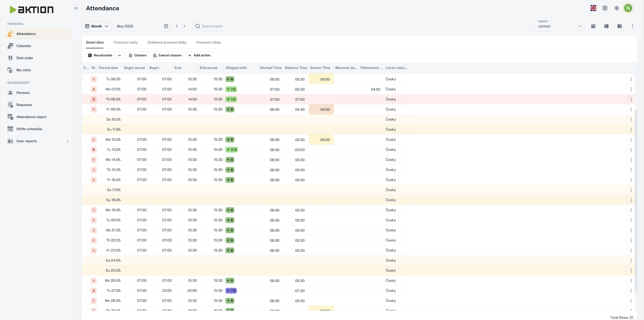Viewport: 644px width, 320px height.
Task: Click the Cancel closure button
Action: 167,55
